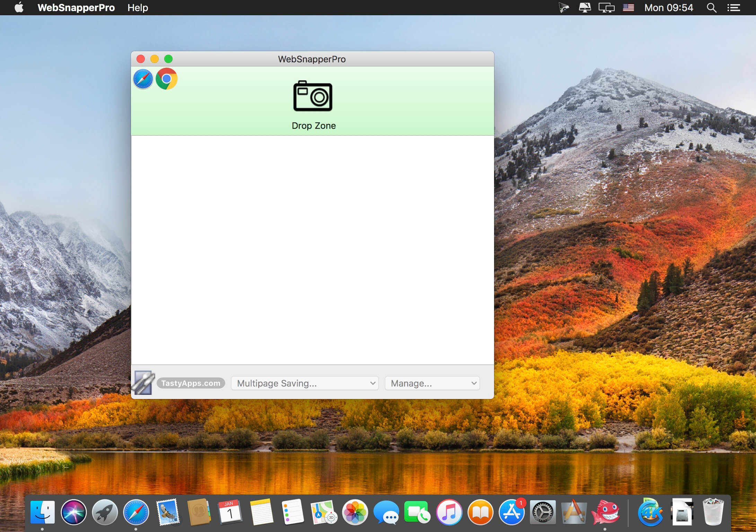Click the WebSnapperPro app logo at bottom left
The width and height of the screenshot is (756, 532).
143,383
